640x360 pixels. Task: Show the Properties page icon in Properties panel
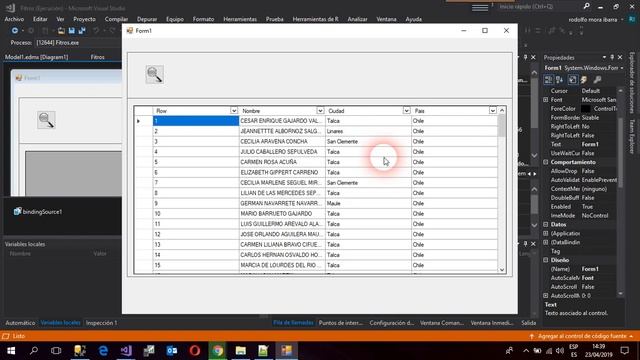point(572,80)
